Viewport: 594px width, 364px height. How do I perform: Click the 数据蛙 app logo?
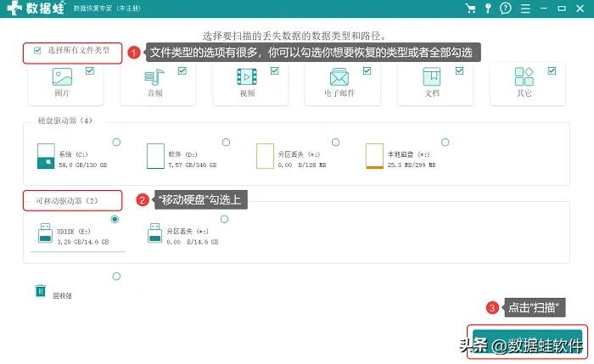pyautogui.click(x=36, y=8)
